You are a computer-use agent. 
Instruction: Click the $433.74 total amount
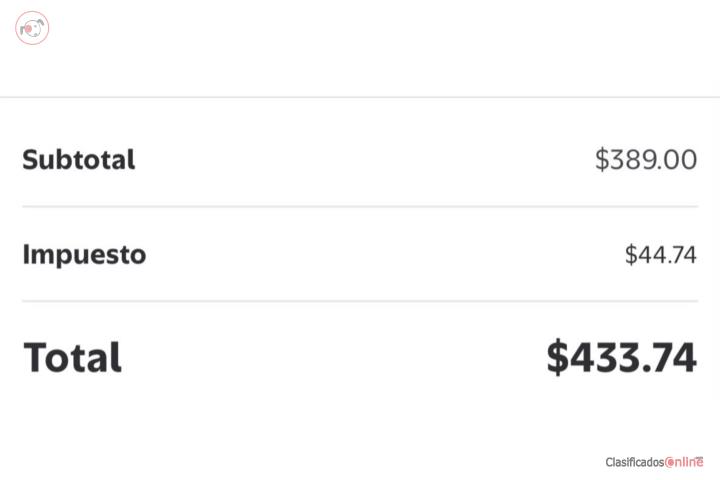622,357
